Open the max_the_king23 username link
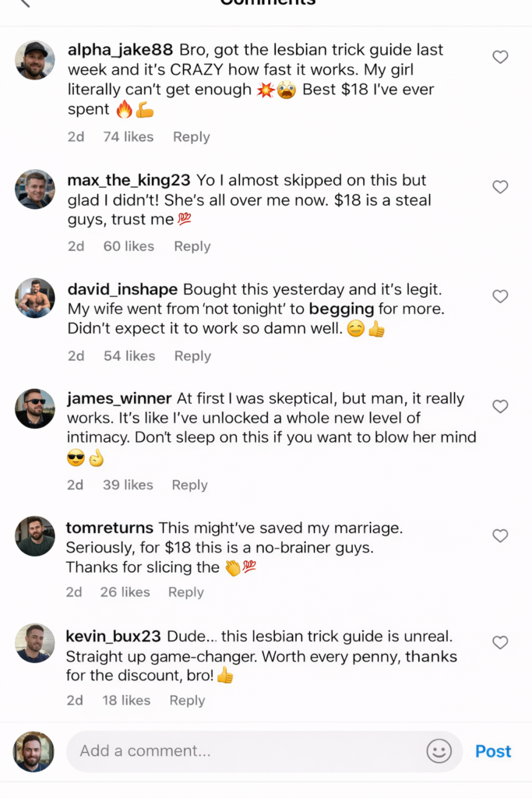532x798 pixels. point(129,180)
